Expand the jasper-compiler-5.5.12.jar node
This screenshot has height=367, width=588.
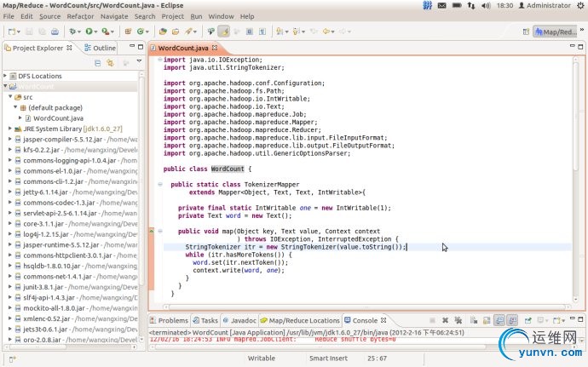click(10, 139)
